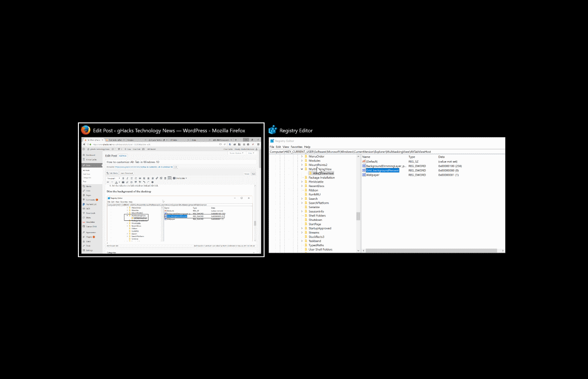588x379 pixels.
Task: Click the Package Installation folder icon
Action: point(306,178)
